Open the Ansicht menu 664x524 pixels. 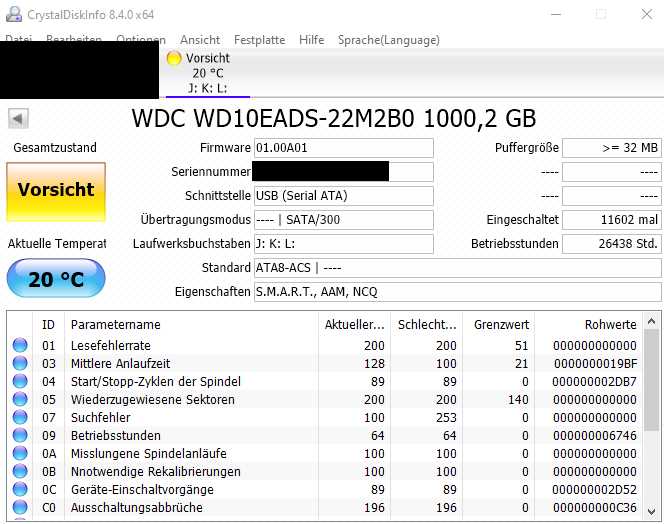200,40
